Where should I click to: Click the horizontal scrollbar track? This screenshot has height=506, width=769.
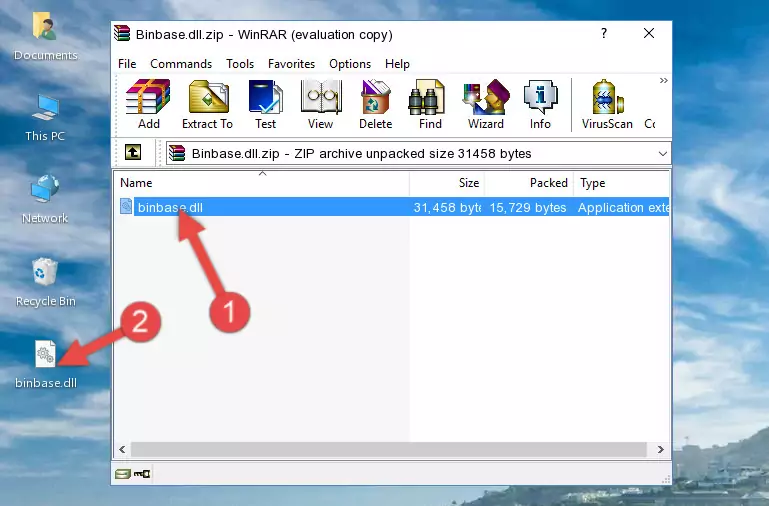(x=388, y=449)
